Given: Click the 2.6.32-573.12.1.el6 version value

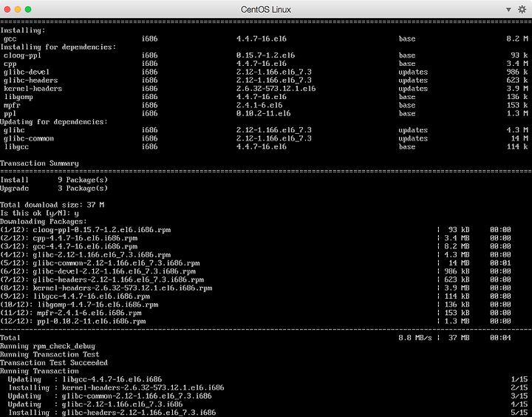Looking at the screenshot, I should 276,89.
